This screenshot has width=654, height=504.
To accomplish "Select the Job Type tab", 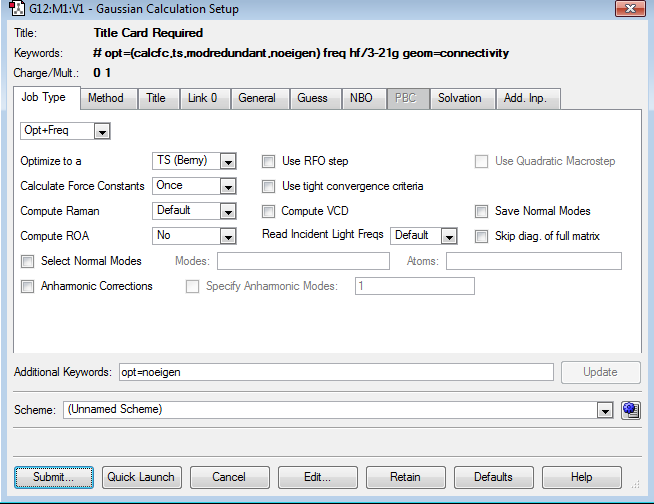I will tap(47, 98).
